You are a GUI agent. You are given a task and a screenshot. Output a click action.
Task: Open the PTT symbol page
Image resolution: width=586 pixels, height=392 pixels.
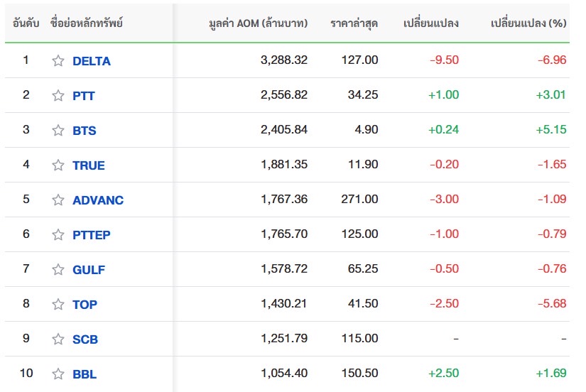(x=83, y=96)
